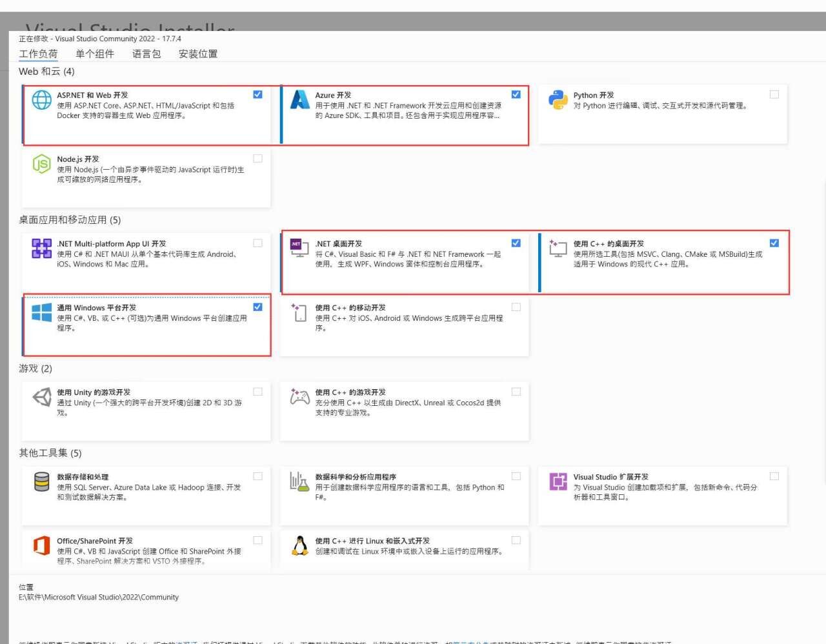This screenshot has height=644, width=826.
Task: Click the '通用 Windows 平台开发' title text
Action: pyautogui.click(x=97, y=308)
